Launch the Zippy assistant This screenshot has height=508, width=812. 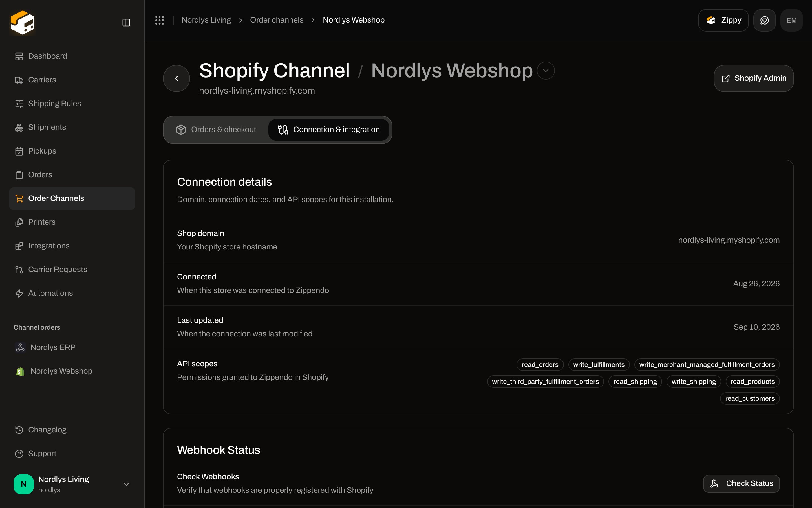(723, 20)
